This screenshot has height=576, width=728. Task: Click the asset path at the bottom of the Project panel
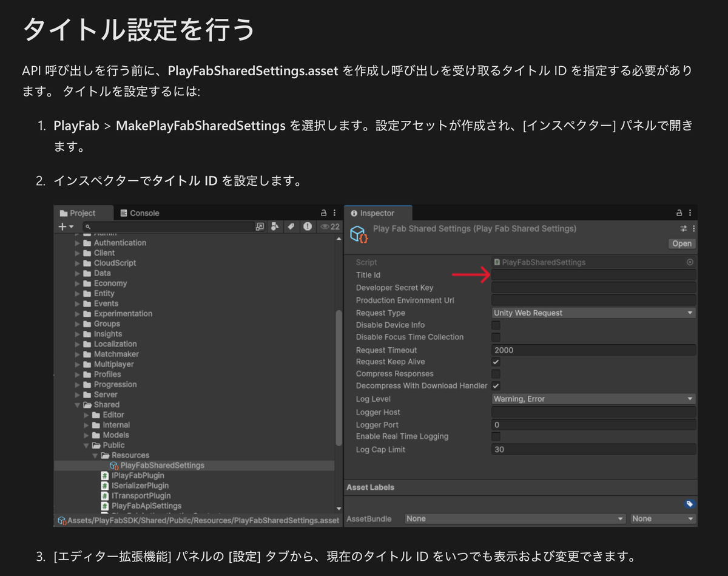click(199, 521)
